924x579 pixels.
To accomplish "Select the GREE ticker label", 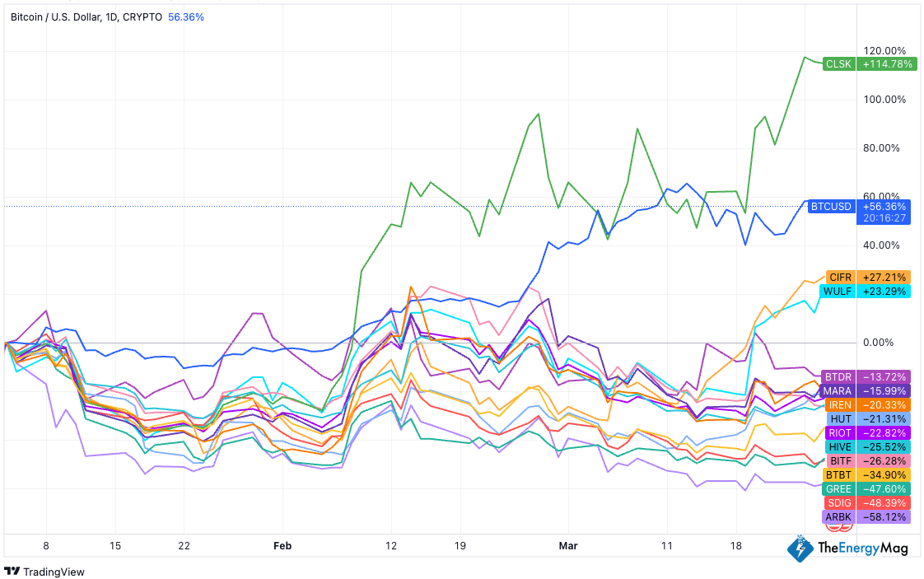I will click(839, 489).
